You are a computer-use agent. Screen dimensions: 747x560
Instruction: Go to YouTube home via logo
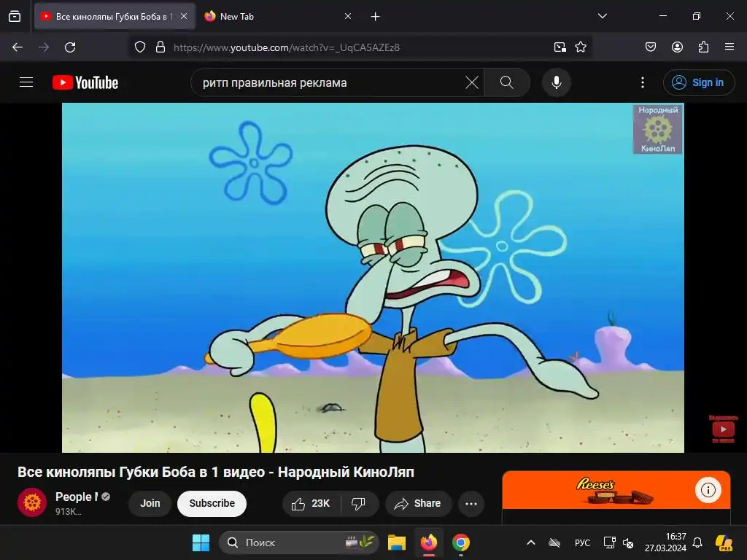pos(85,82)
